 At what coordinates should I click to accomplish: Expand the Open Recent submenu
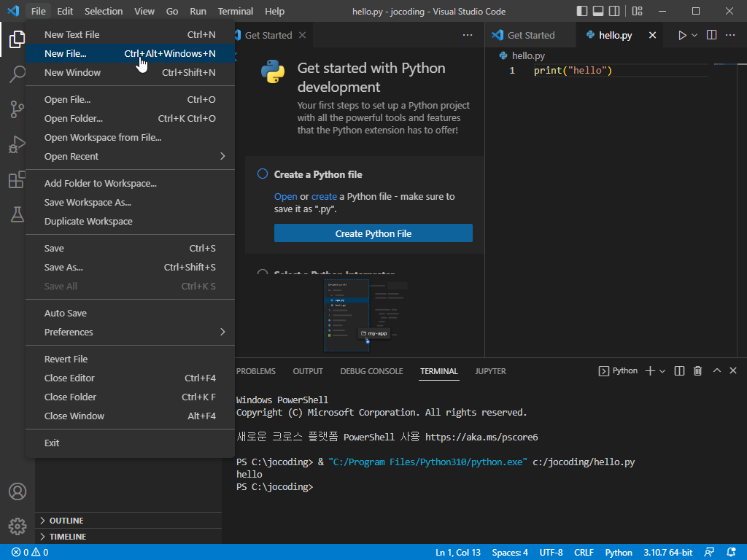(x=130, y=156)
